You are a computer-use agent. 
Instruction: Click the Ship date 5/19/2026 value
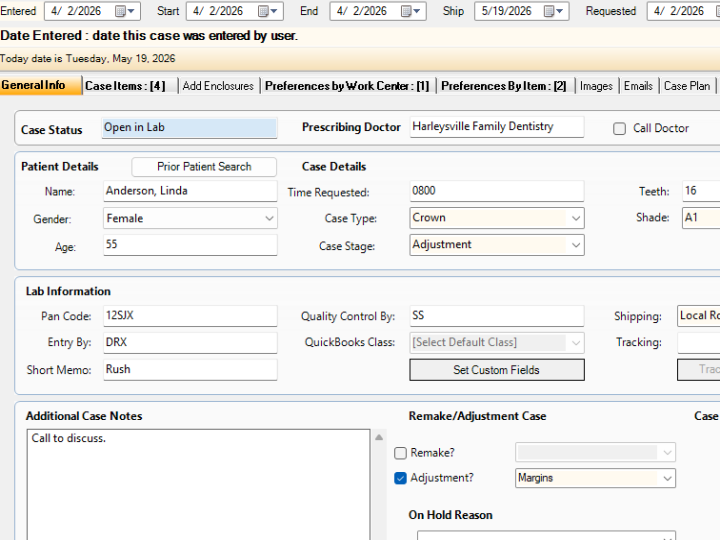coord(506,11)
